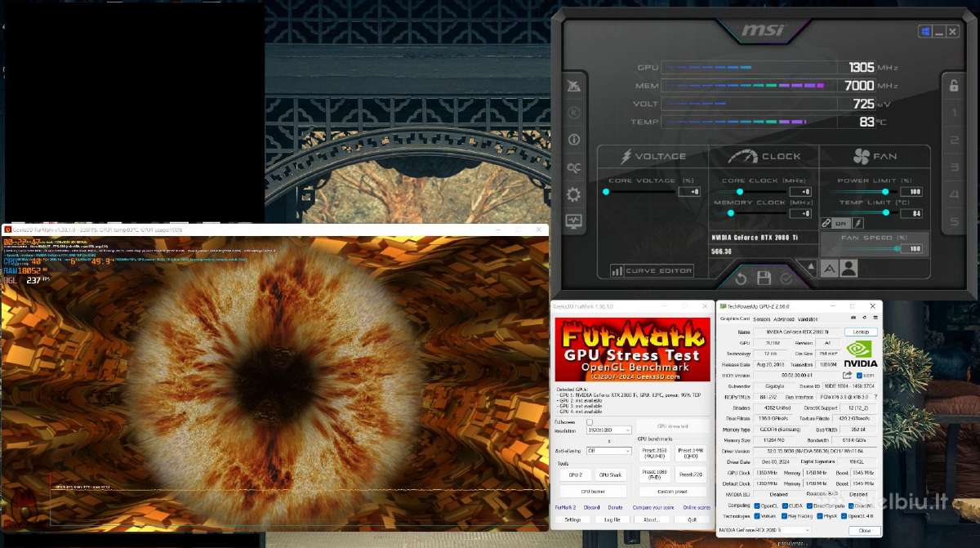This screenshot has width=980, height=548.
Task: Click the Fan Speed value field
Action: click(912, 249)
